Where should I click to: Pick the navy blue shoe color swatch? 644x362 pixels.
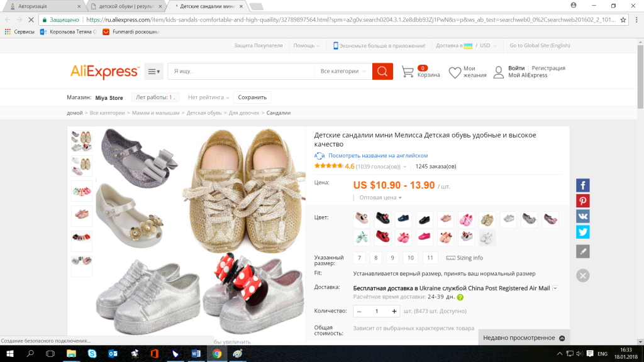point(403,219)
